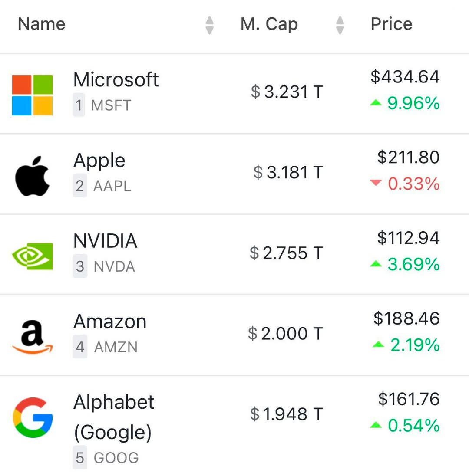The image size is (469, 476).
Task: Select the Name column header
Action: point(42,24)
